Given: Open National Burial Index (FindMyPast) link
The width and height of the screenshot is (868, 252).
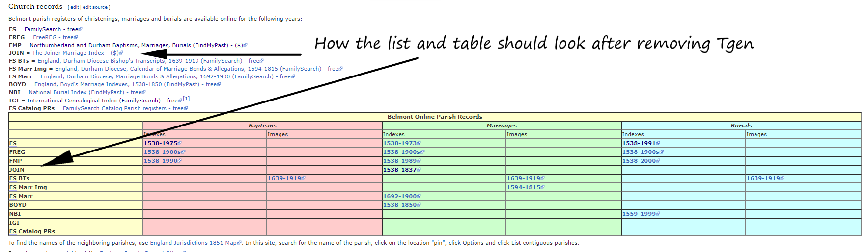Looking at the screenshot, I should coord(76,92).
